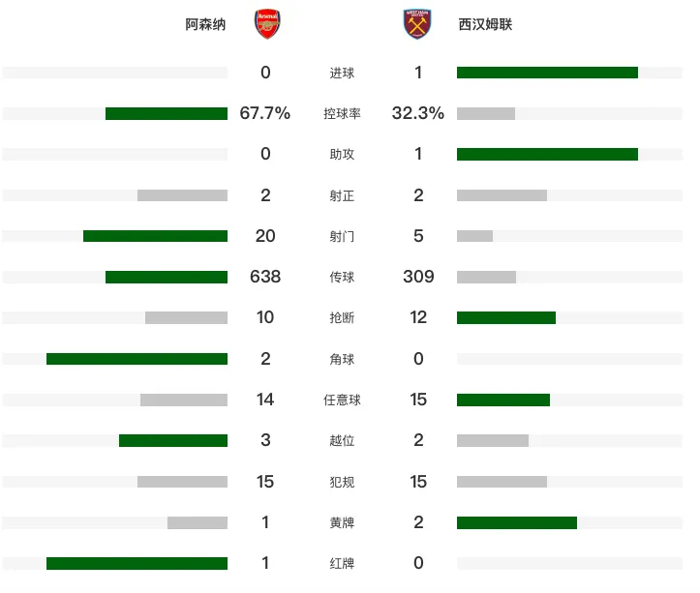Select the 犯规 fouls label

coord(342,482)
